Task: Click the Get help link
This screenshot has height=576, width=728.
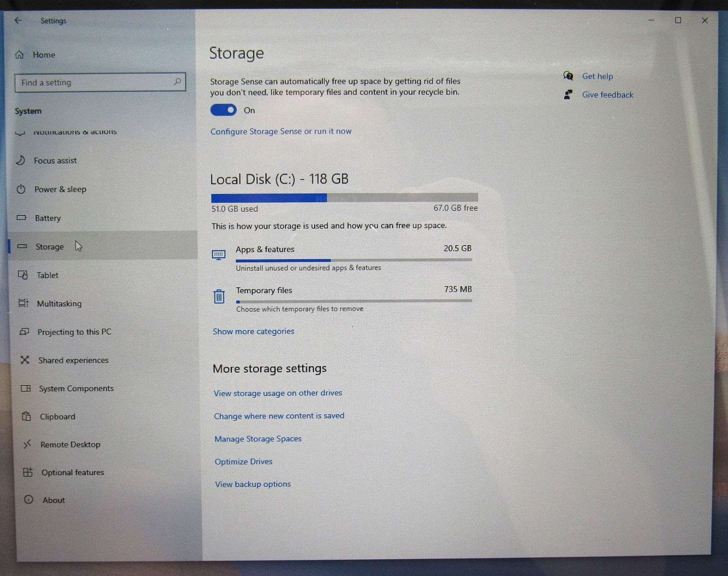Action: 597,76
